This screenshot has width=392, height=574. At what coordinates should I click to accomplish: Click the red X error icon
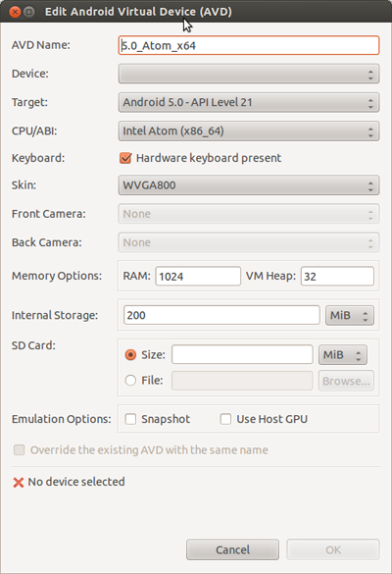19,483
